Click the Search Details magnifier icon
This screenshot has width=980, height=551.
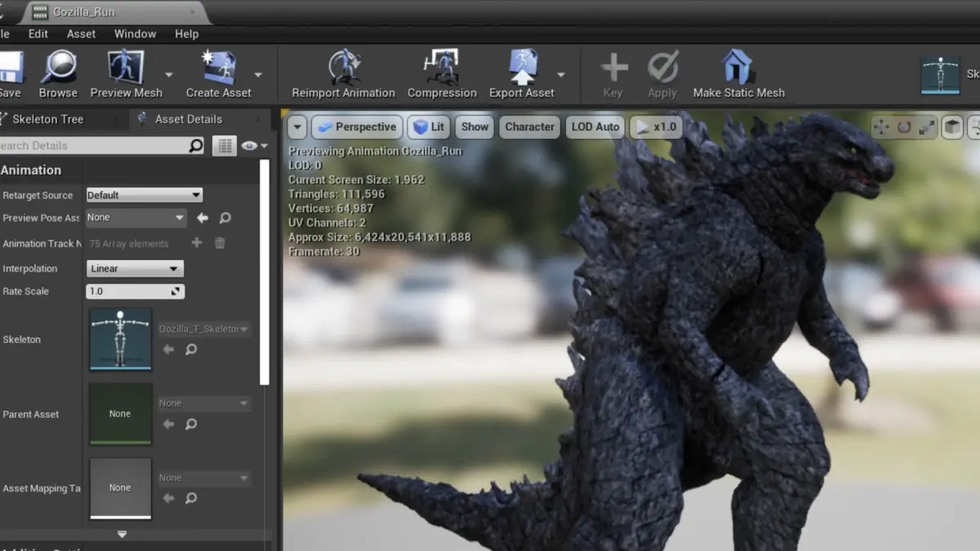(x=196, y=145)
